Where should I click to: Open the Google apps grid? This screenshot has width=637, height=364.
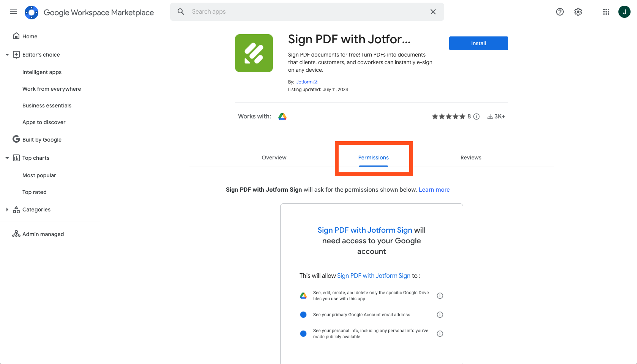[x=606, y=12]
